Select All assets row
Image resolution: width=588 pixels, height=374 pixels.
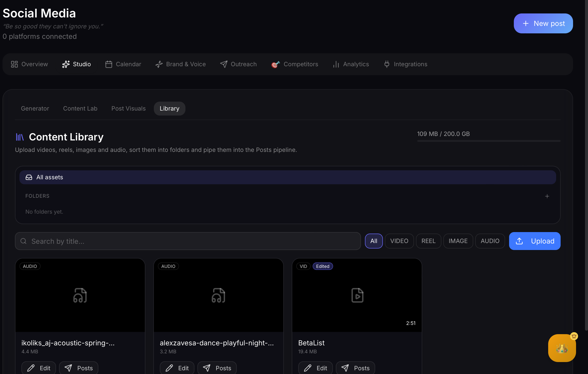pyautogui.click(x=288, y=177)
